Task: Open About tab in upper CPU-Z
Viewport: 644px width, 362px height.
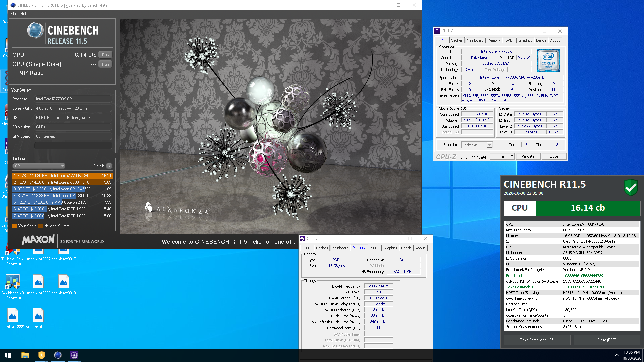Action: click(x=555, y=40)
